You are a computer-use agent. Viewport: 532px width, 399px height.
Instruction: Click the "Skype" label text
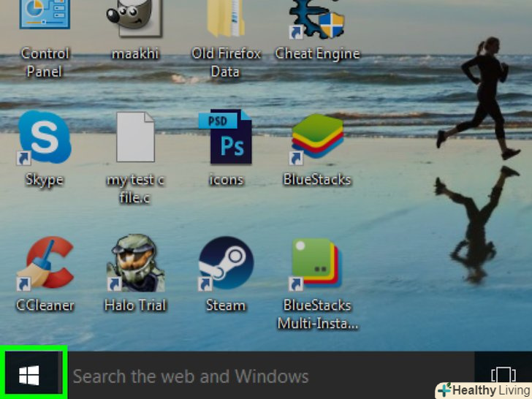[45, 180]
